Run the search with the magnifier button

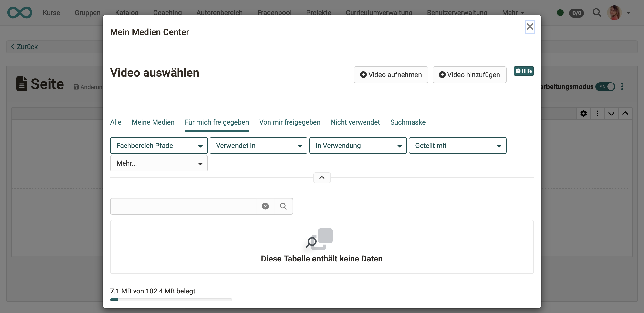[x=283, y=206]
